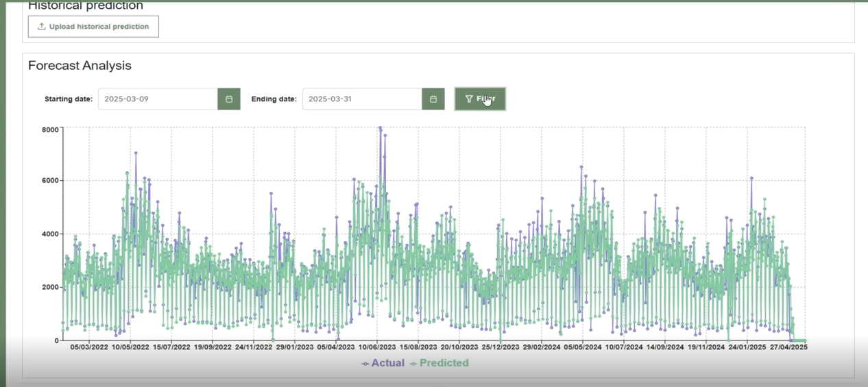
Task: Open the Starting date calendar picker icon
Action: (x=229, y=99)
